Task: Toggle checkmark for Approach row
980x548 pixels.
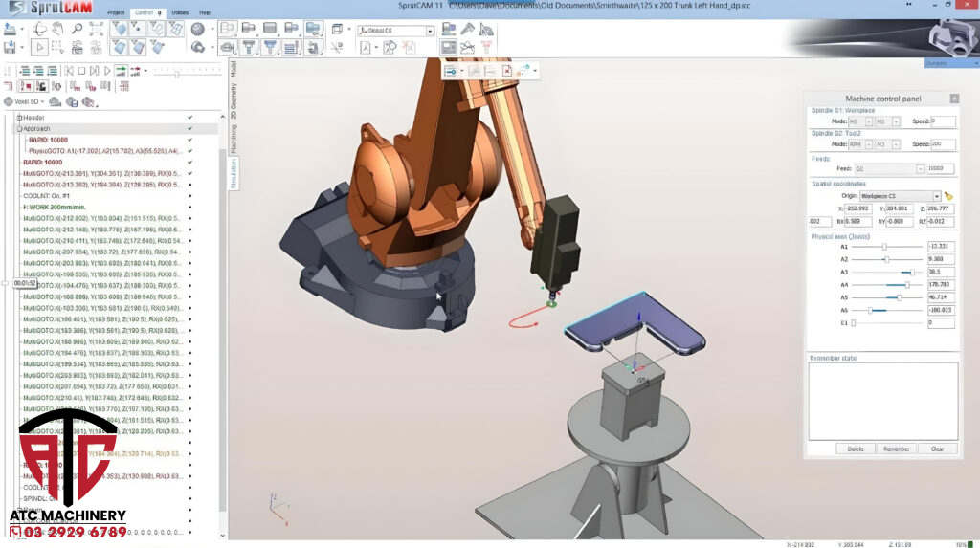Action: (x=190, y=128)
